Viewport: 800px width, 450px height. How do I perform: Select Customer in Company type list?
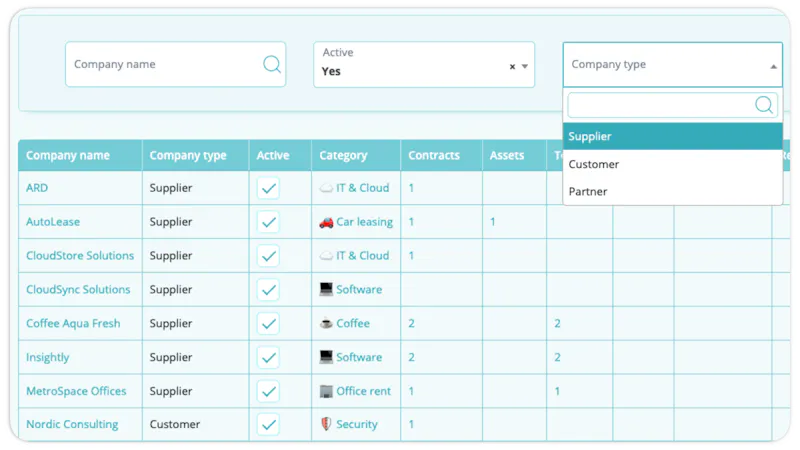[672, 164]
